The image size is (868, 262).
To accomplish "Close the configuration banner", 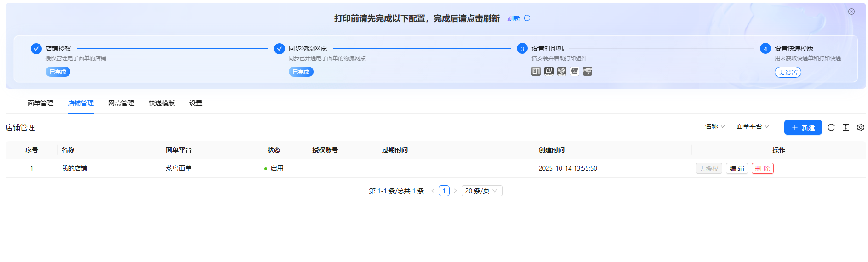I will point(851,11).
